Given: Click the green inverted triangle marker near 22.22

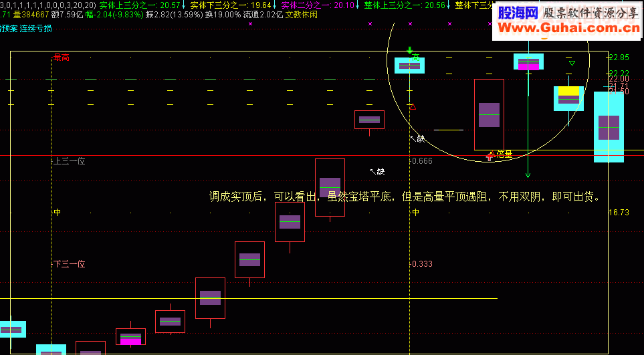Looking at the screenshot, I should (572, 64).
